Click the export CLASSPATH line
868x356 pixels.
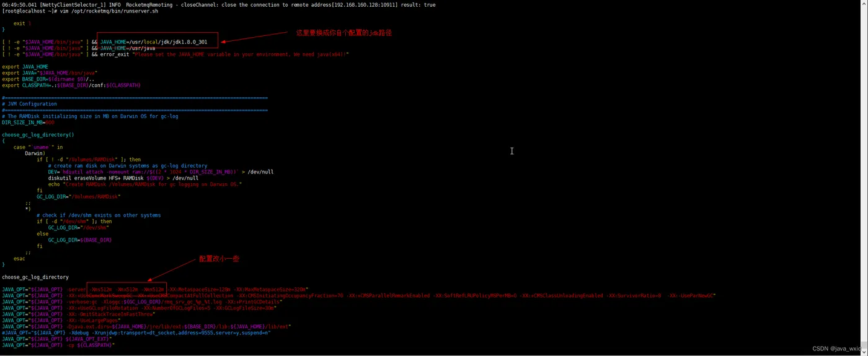[71, 85]
